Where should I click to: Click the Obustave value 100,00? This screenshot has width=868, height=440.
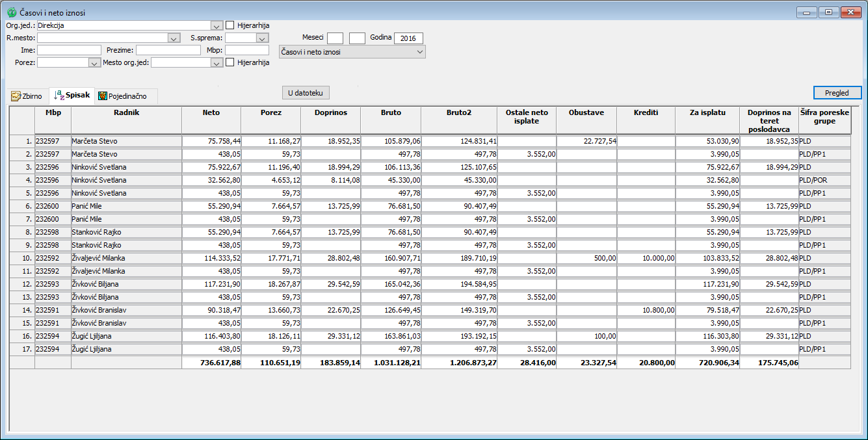pos(586,336)
